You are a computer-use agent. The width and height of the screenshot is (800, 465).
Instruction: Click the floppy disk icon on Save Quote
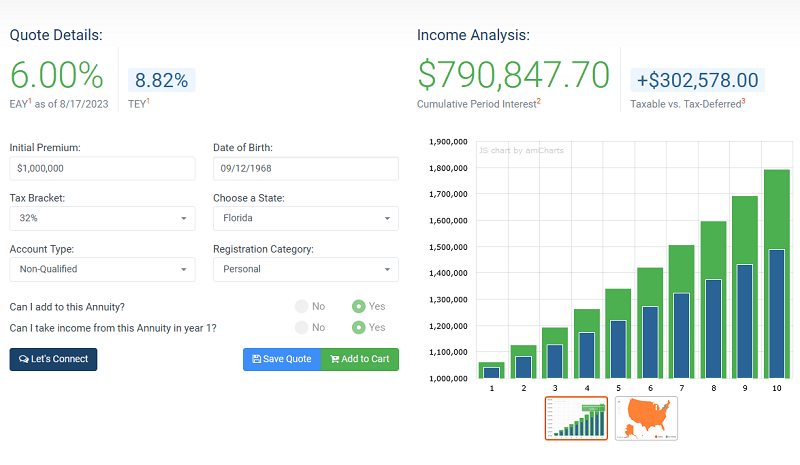(x=257, y=359)
